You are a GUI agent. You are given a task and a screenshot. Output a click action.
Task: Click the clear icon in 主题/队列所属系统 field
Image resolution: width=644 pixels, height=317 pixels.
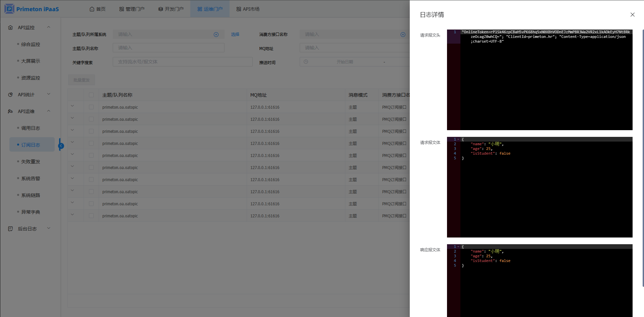coord(216,35)
